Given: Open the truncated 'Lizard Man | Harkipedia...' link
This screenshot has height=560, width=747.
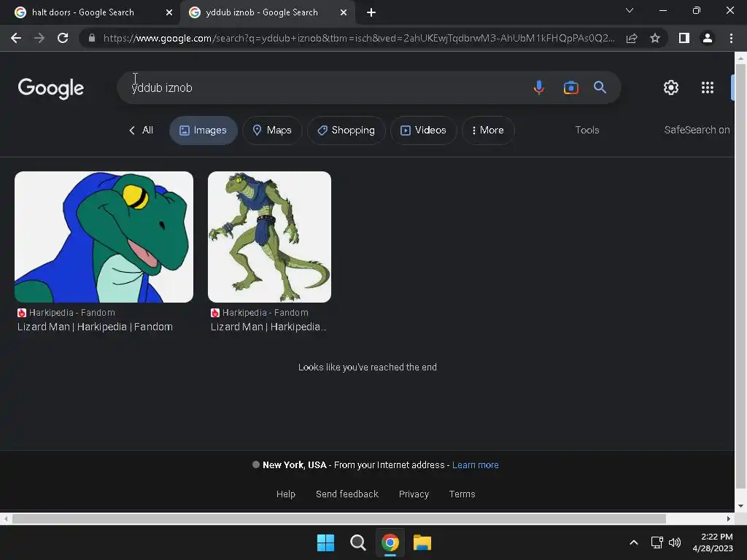Looking at the screenshot, I should (268, 327).
